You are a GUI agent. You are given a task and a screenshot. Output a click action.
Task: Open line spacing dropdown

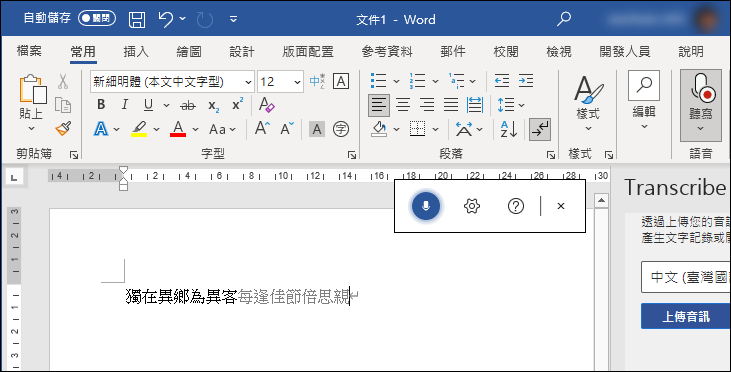point(521,105)
